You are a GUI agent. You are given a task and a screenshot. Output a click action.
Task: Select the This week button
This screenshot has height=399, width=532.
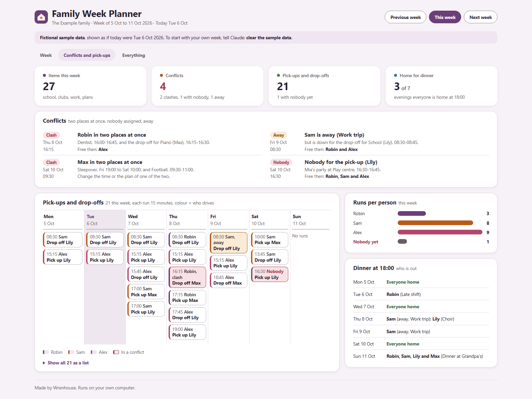click(445, 17)
